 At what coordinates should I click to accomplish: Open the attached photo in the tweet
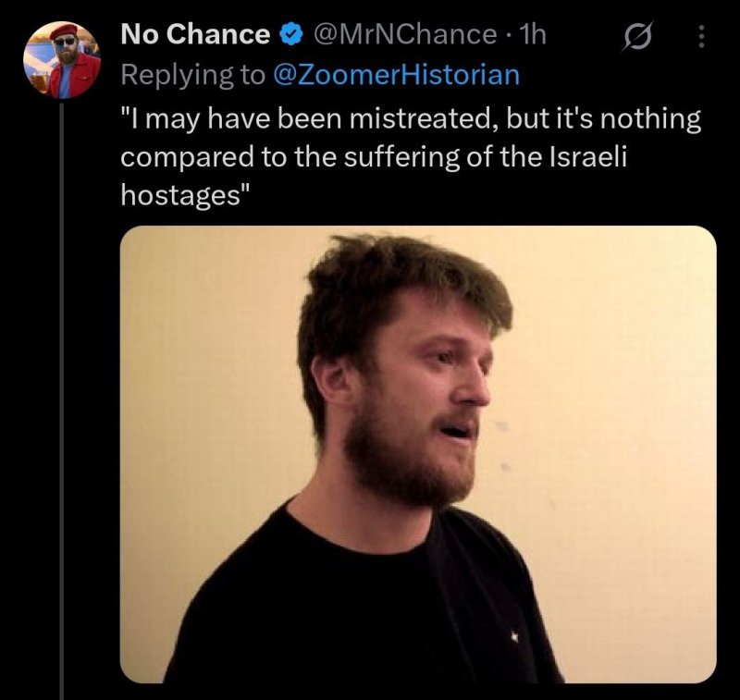(418, 453)
